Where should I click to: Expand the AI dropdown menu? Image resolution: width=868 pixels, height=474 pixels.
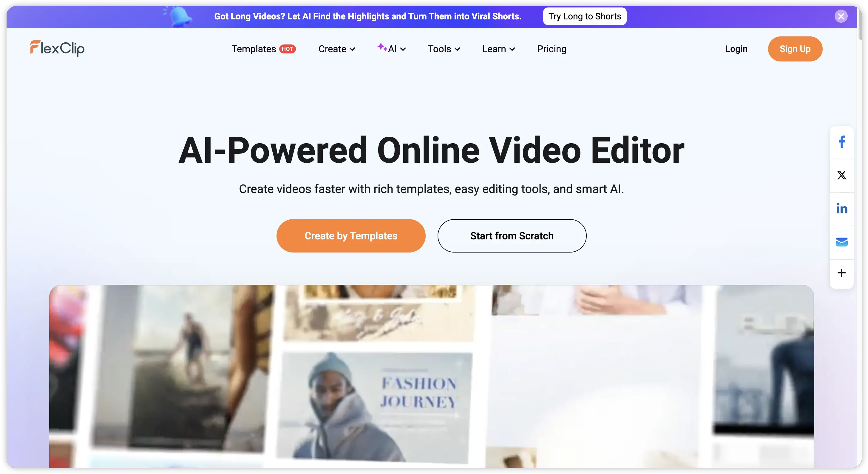(392, 49)
